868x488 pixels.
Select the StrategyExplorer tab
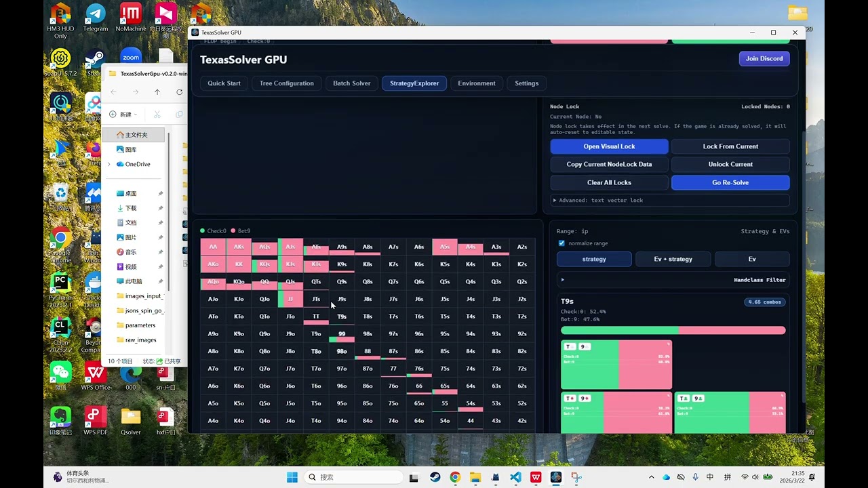click(x=414, y=83)
